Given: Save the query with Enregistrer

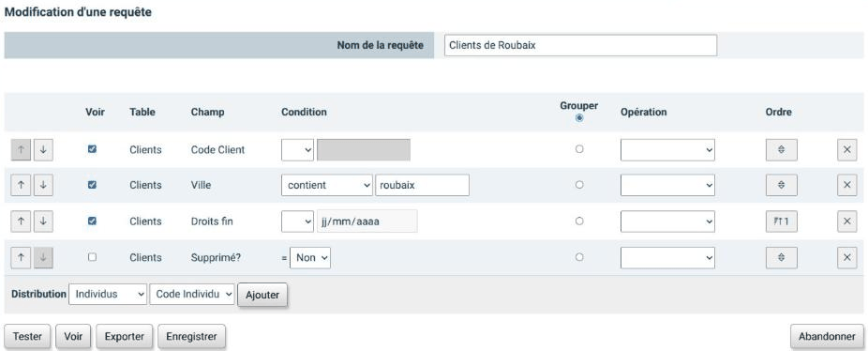Looking at the screenshot, I should pos(191,337).
